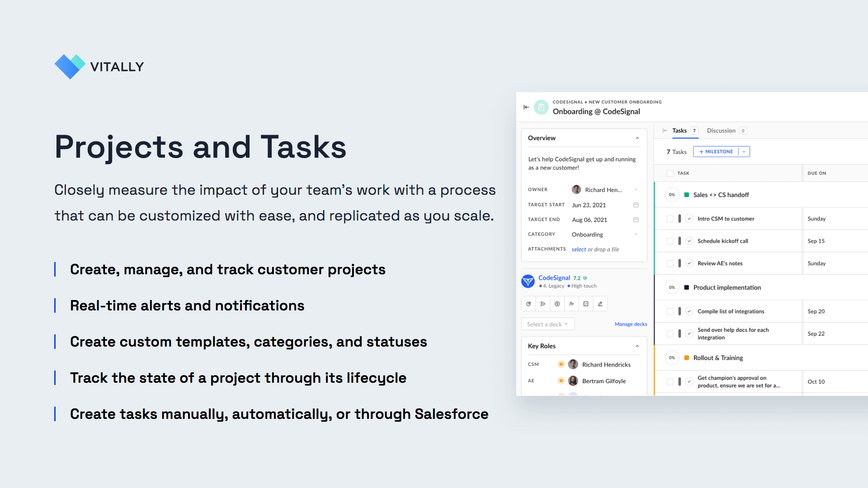
Task: Switch to the Tasks tab
Action: point(685,131)
